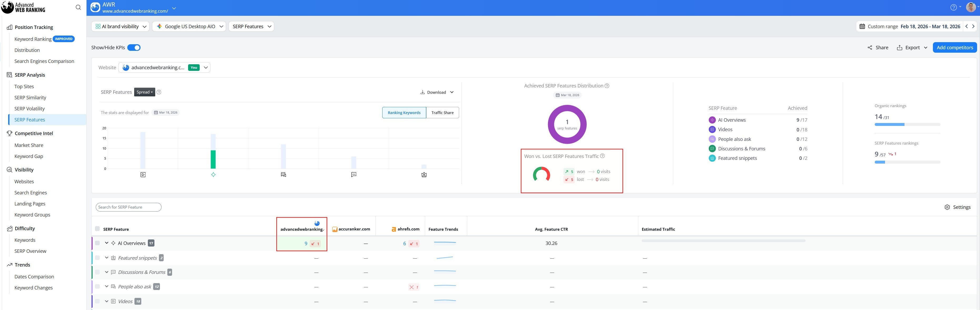The image size is (980, 310).
Task: Tick the select-all checkbox in table header
Action: pyautogui.click(x=97, y=229)
